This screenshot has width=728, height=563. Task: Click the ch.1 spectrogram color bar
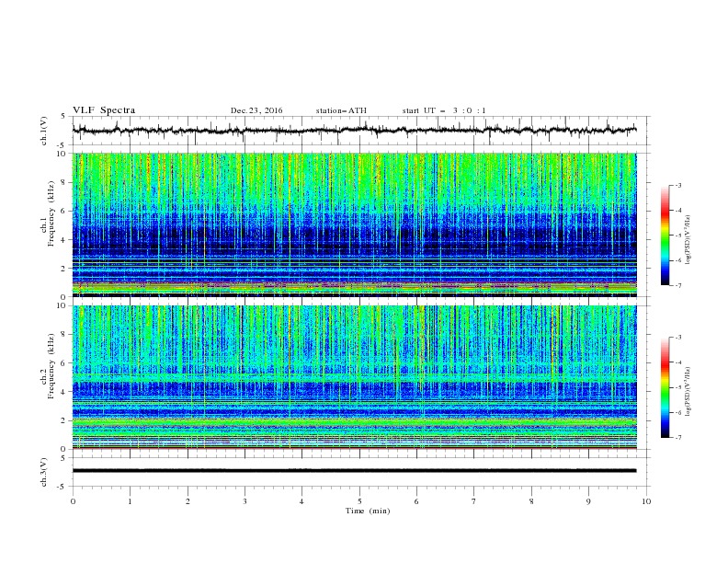tap(665, 236)
